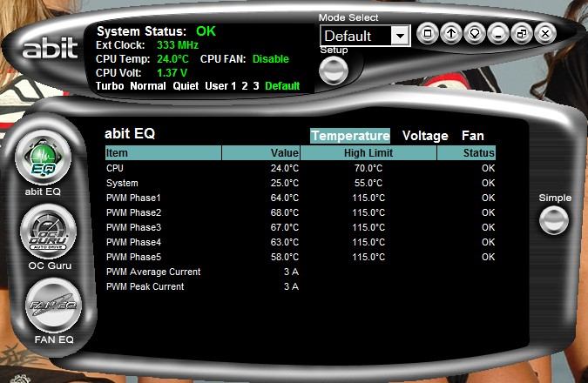588x383 pixels.
Task: Expand the Mode Select dropdown arrow
Action: coord(400,36)
